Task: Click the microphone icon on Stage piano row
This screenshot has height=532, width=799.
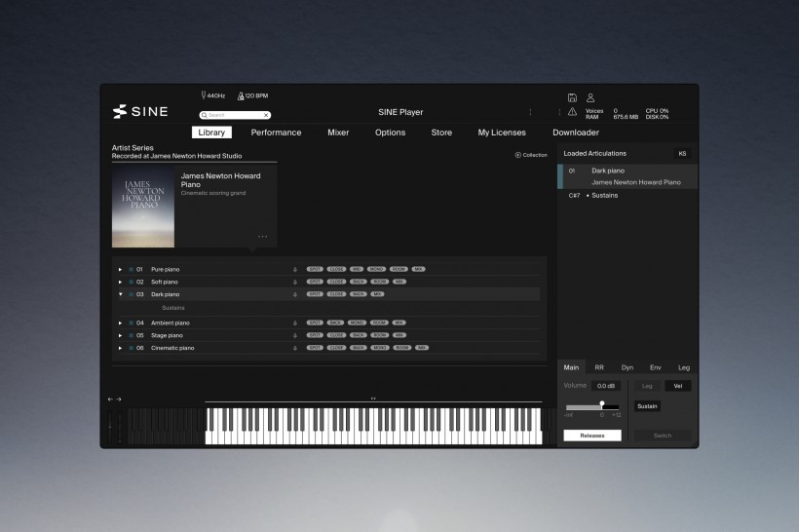Action: 294,335
